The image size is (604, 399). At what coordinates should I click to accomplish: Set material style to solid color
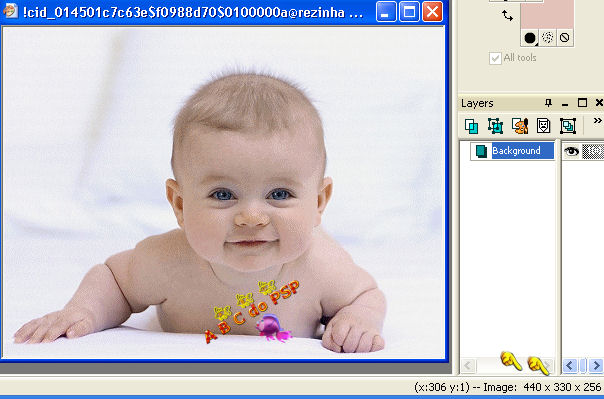530,38
